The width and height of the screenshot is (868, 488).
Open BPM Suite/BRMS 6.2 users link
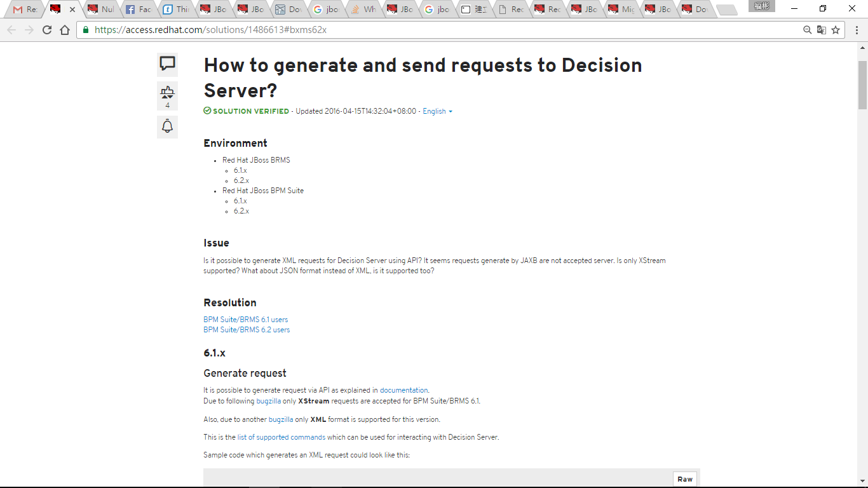tap(247, 330)
